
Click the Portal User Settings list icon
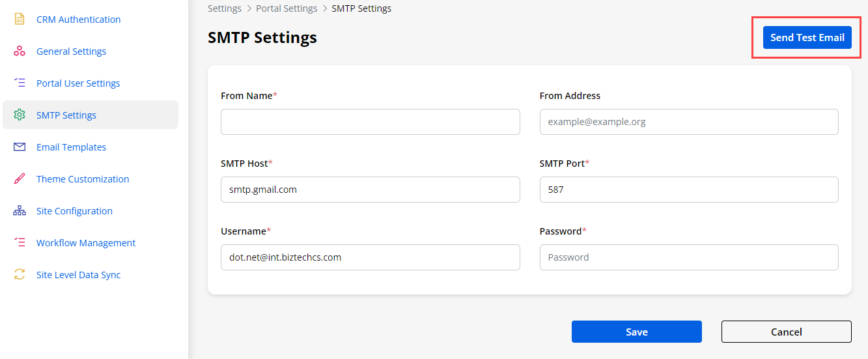coord(20,83)
